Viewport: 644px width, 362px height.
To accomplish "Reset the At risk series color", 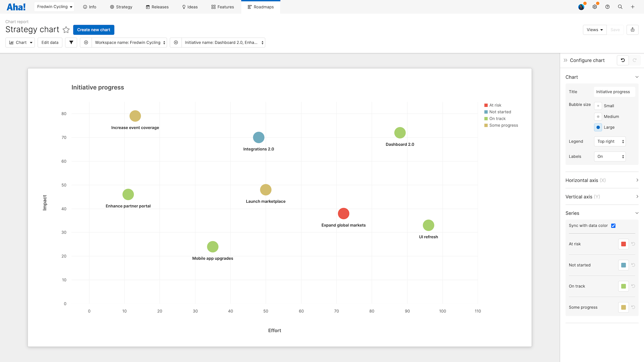I will (633, 244).
